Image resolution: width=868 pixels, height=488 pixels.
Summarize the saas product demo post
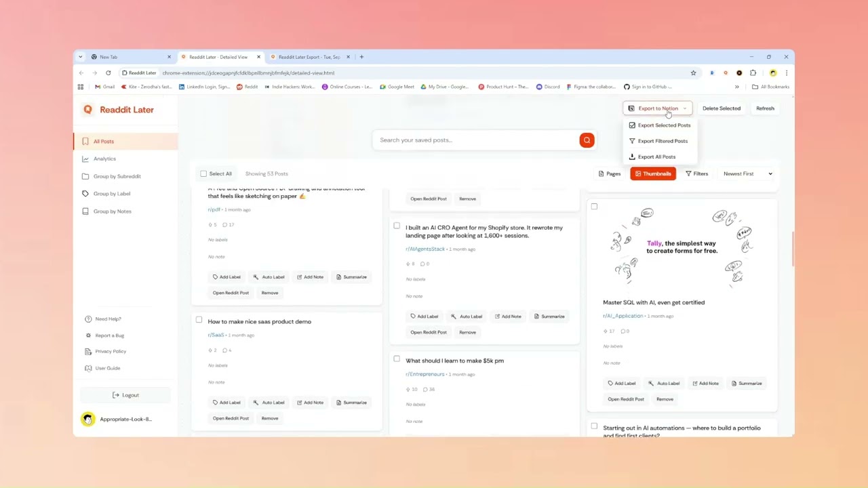pos(351,403)
